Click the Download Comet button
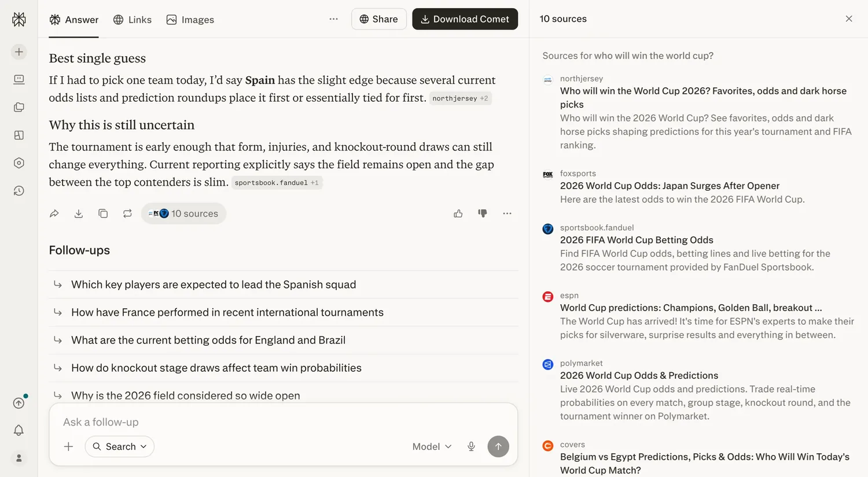Viewport: 868px width, 477px height. click(465, 19)
